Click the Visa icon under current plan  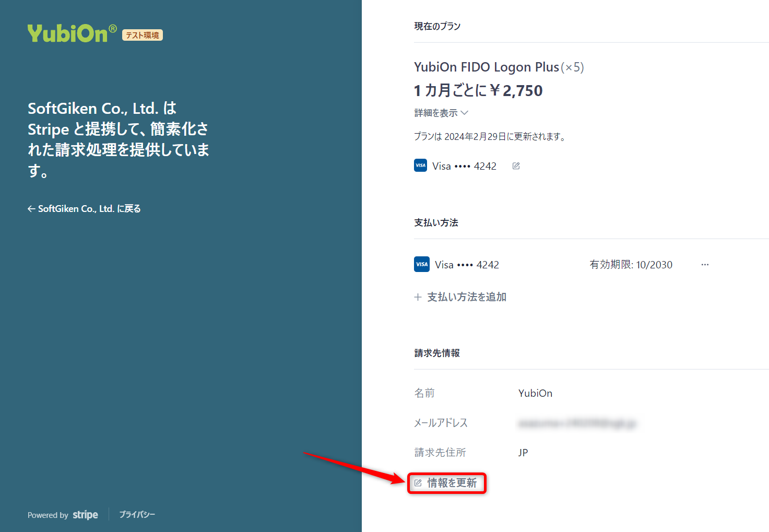pyautogui.click(x=420, y=165)
